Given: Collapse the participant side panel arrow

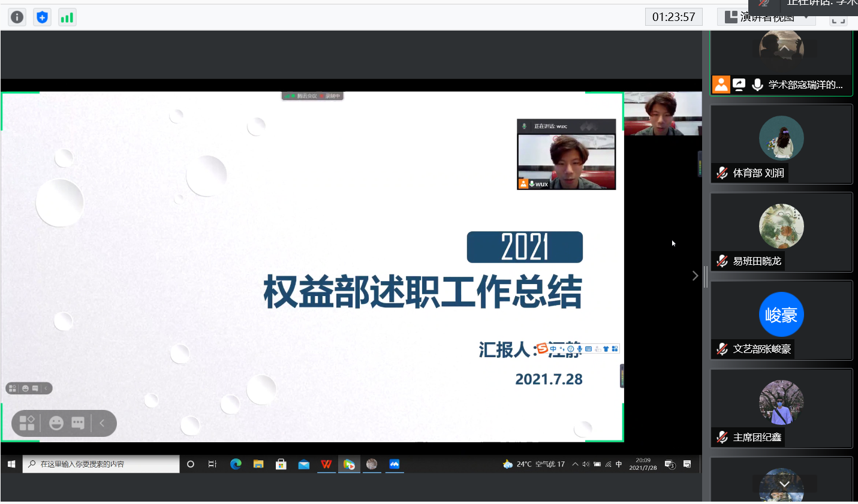Looking at the screenshot, I should tap(695, 276).
